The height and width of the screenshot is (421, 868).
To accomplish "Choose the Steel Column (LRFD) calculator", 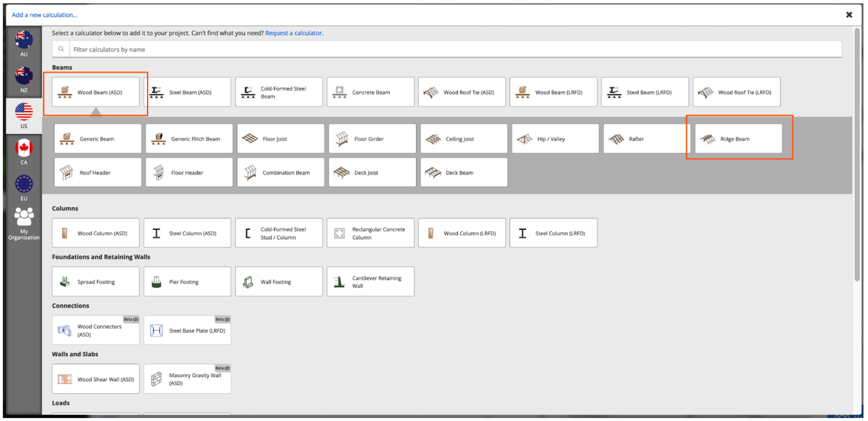I will coord(553,233).
